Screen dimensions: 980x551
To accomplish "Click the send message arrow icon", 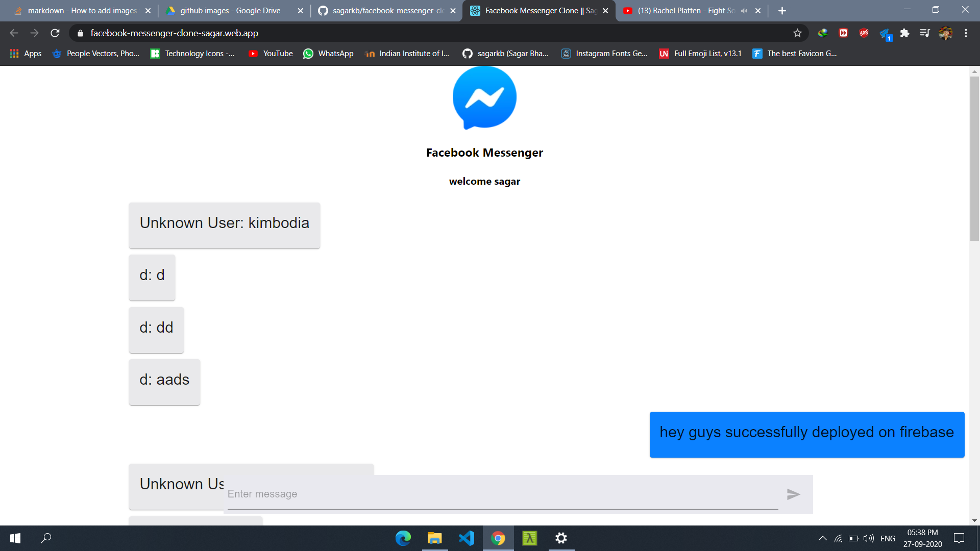I will click(x=793, y=494).
